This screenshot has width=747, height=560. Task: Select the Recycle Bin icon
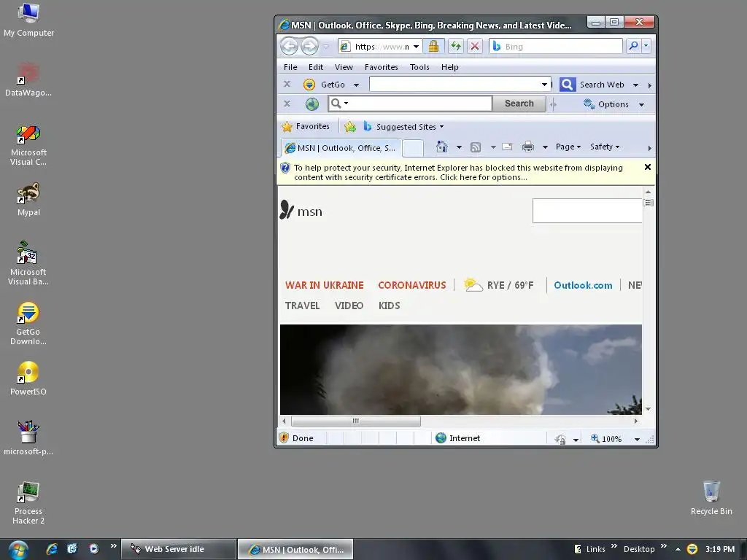[x=711, y=497]
